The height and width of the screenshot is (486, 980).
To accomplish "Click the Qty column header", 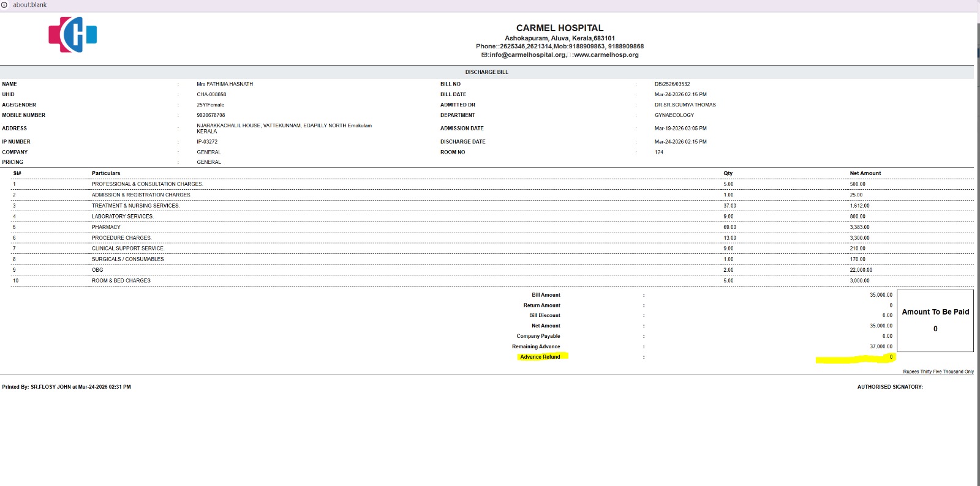I will [x=728, y=173].
